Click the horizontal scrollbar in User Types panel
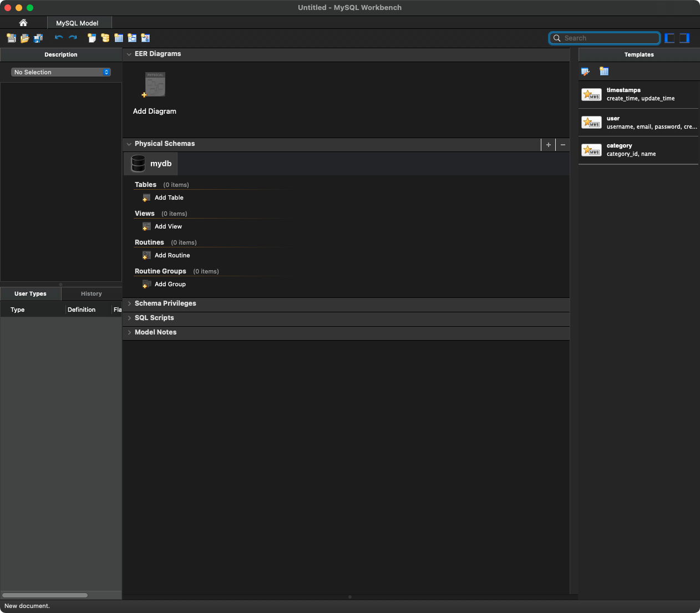The image size is (700, 613). click(x=45, y=595)
